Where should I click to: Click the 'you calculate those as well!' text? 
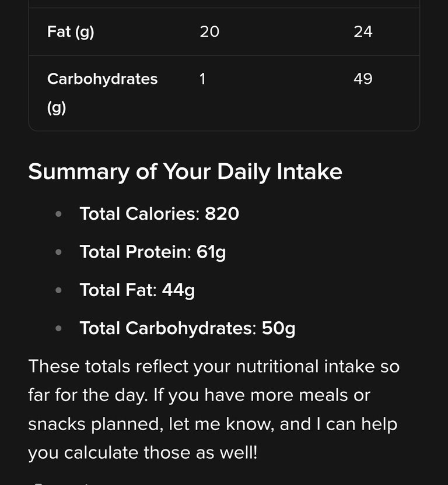click(143, 453)
